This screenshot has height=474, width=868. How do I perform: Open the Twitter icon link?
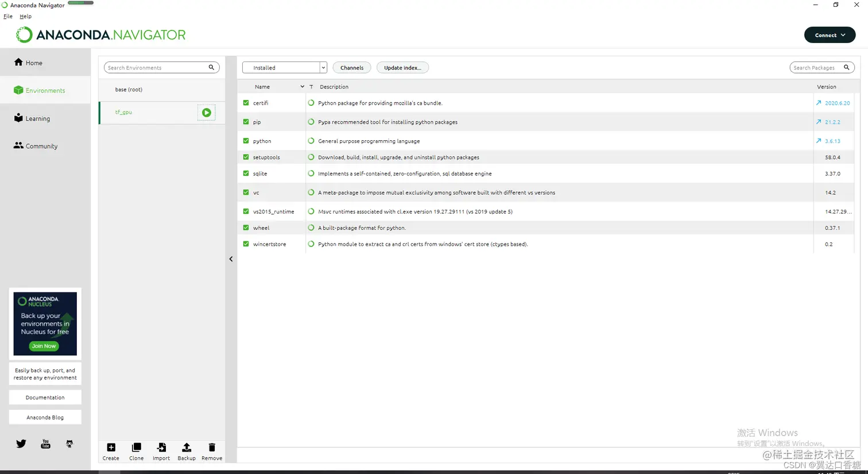click(21, 444)
